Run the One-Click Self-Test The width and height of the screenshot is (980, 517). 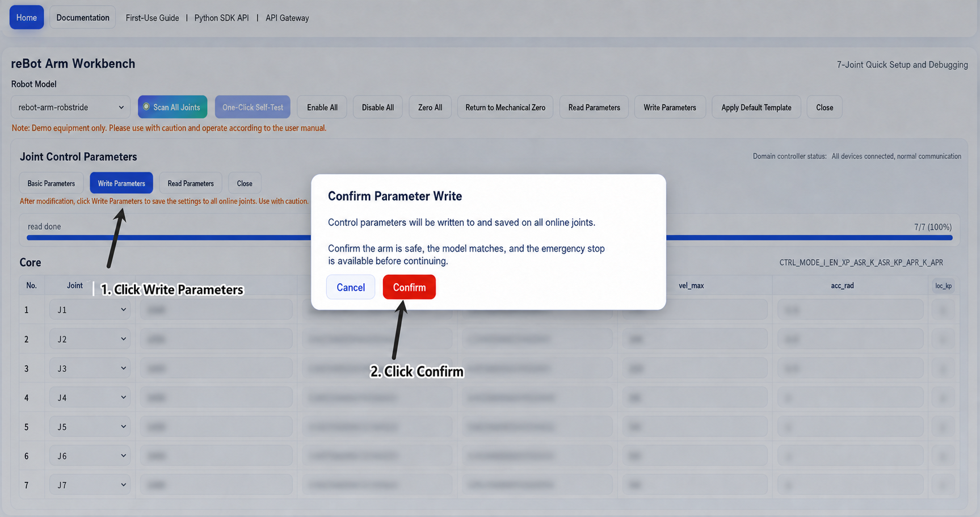pyautogui.click(x=253, y=107)
